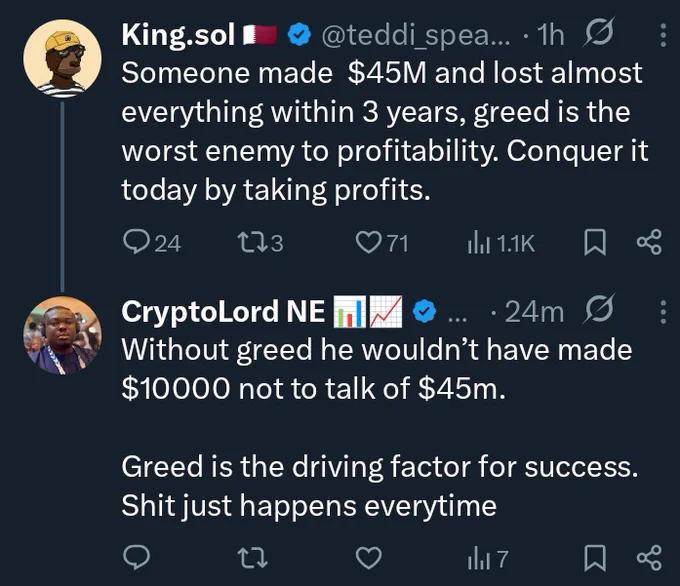680x586 pixels.
Task: Open the CryptoLord NE display name
Action: point(223,311)
